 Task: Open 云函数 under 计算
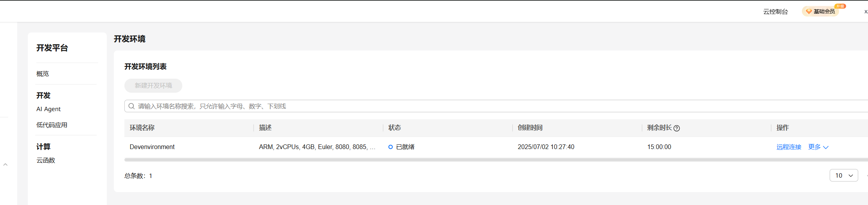coord(46,160)
